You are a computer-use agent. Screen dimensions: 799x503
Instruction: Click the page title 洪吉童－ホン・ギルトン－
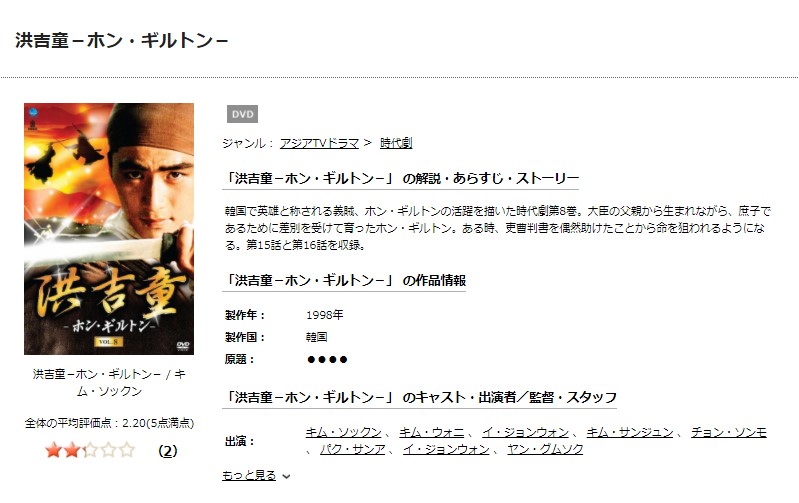(121, 40)
